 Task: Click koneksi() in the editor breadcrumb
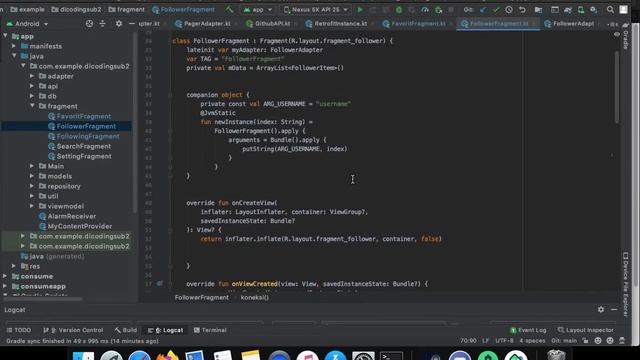pos(255,297)
